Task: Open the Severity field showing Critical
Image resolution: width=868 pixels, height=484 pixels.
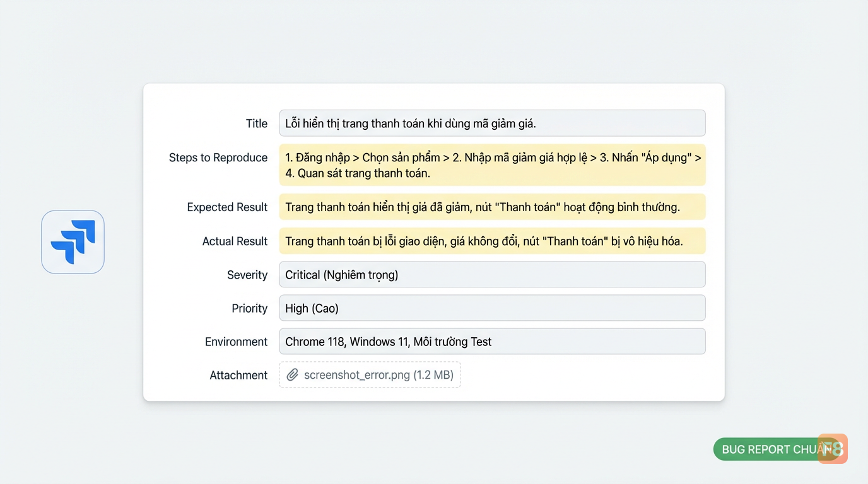Action: tap(492, 275)
